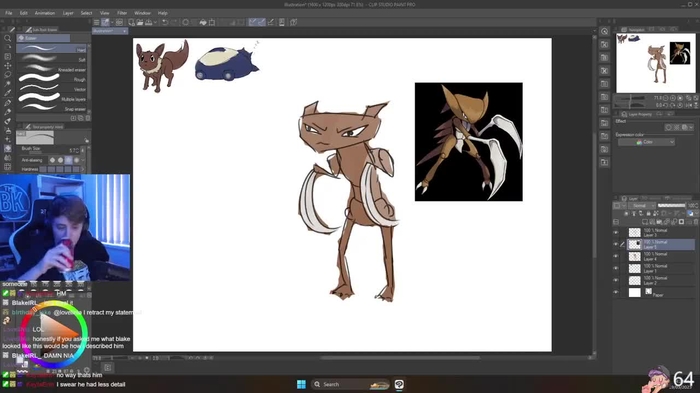Select the Move layer tool

coord(8,66)
